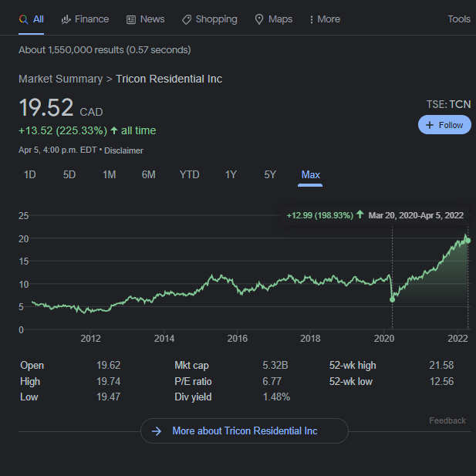
Task: Click the TSE: TCN ticker label
Action: click(x=448, y=104)
